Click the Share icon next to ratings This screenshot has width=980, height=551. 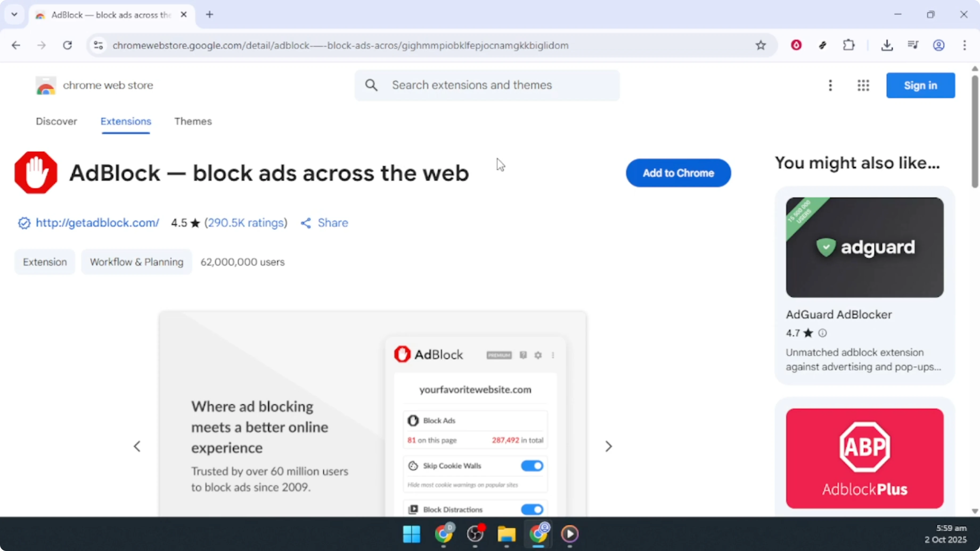[306, 223]
